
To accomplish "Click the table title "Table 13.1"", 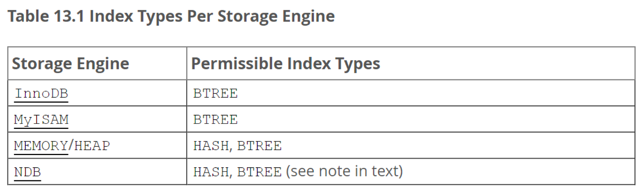I will (46, 16).
